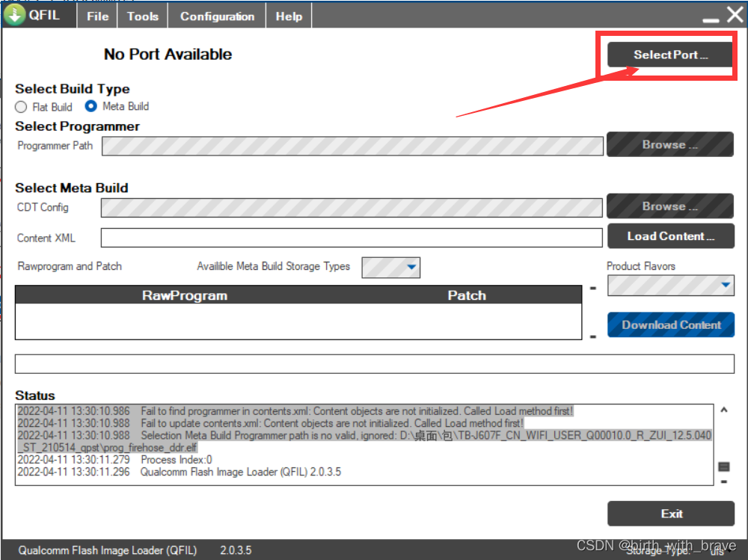Click the Select Port button
This screenshot has width=748, height=560.
(670, 55)
